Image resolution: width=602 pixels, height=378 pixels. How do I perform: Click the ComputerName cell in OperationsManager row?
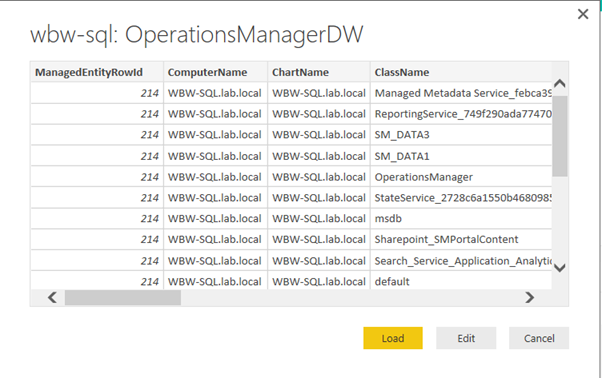215,177
